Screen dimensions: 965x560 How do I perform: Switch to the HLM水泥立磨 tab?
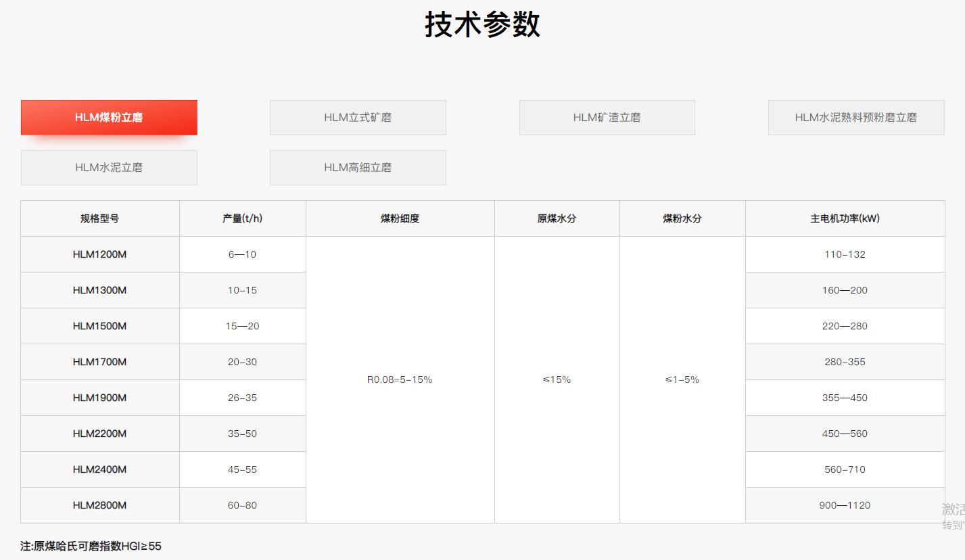tap(109, 167)
